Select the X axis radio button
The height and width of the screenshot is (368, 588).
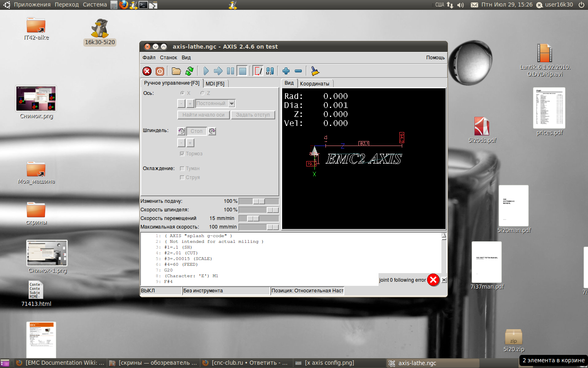tap(183, 93)
